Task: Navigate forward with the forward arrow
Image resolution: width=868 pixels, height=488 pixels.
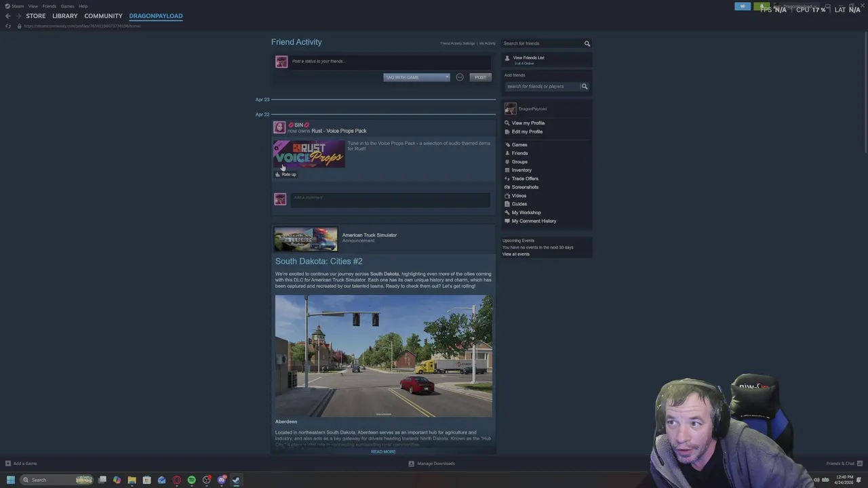Action: pyautogui.click(x=18, y=16)
